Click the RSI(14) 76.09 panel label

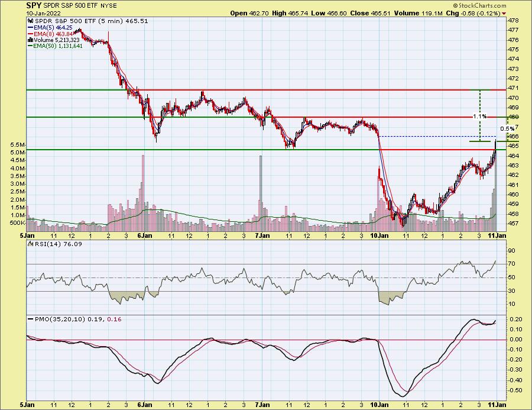click(58, 244)
